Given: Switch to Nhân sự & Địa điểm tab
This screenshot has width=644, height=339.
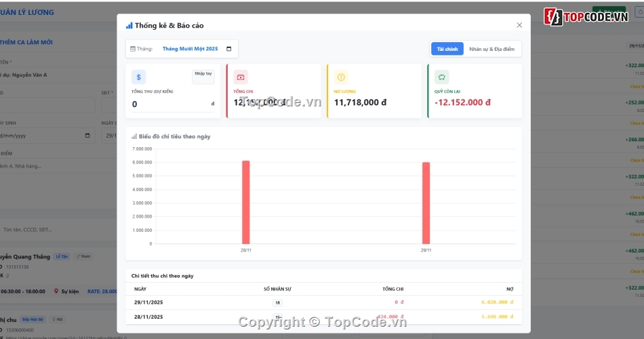Looking at the screenshot, I should (492, 49).
